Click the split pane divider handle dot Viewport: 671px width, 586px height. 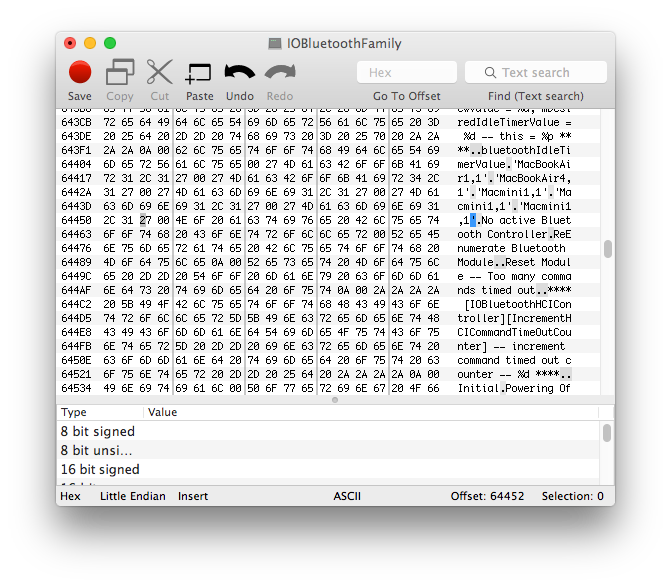tap(335, 400)
